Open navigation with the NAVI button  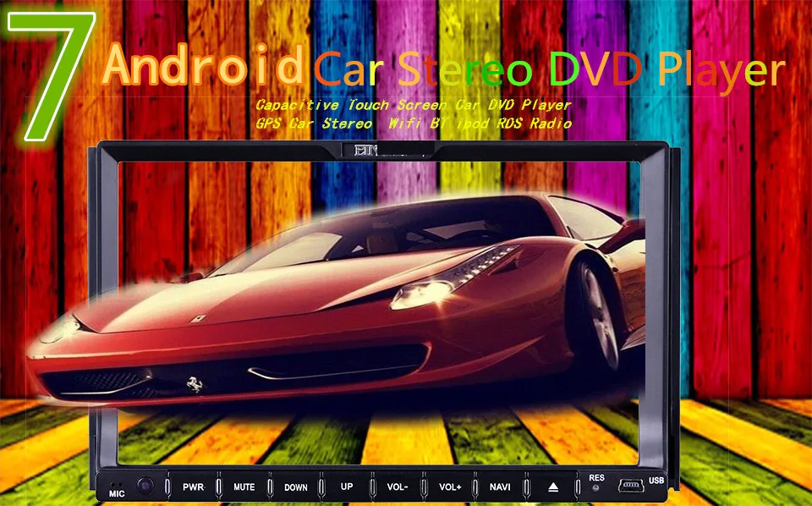[500, 487]
